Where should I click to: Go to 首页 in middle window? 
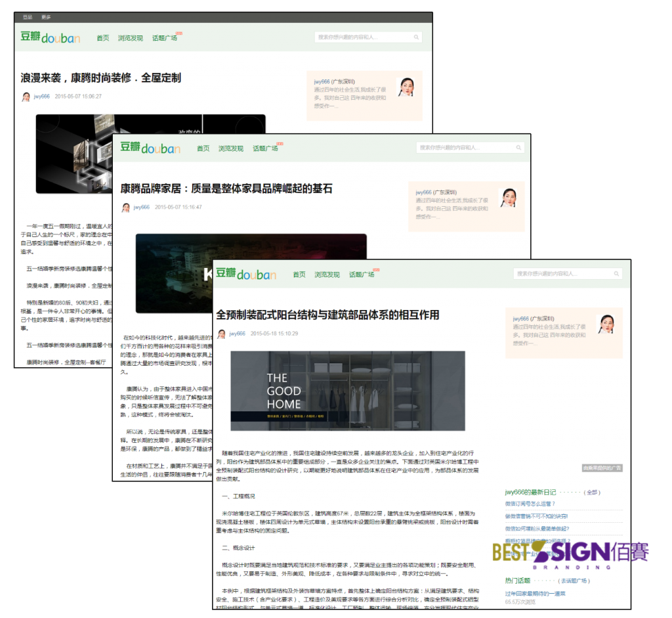(x=203, y=148)
